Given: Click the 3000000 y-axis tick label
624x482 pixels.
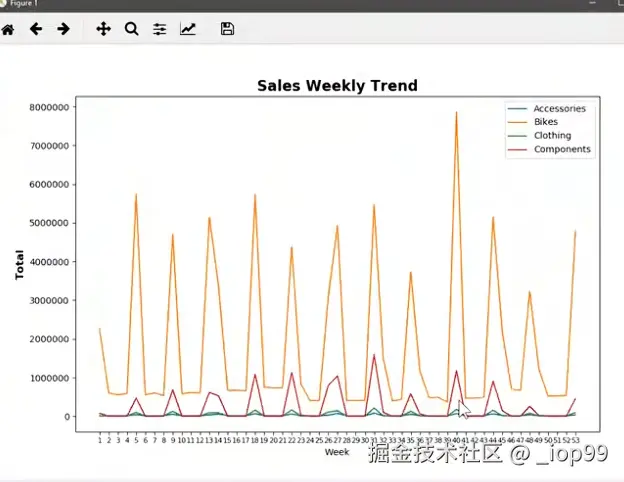Looking at the screenshot, I should click(49, 301).
